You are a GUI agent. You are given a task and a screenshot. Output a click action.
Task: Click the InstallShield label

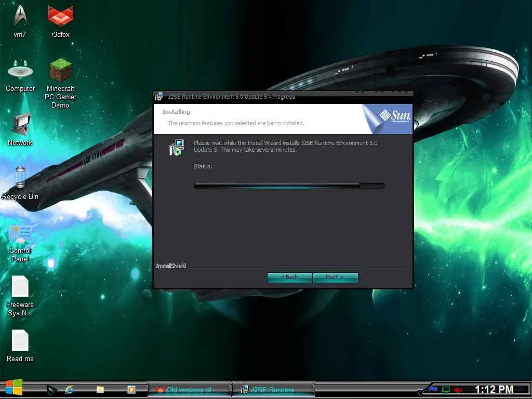[x=170, y=266]
